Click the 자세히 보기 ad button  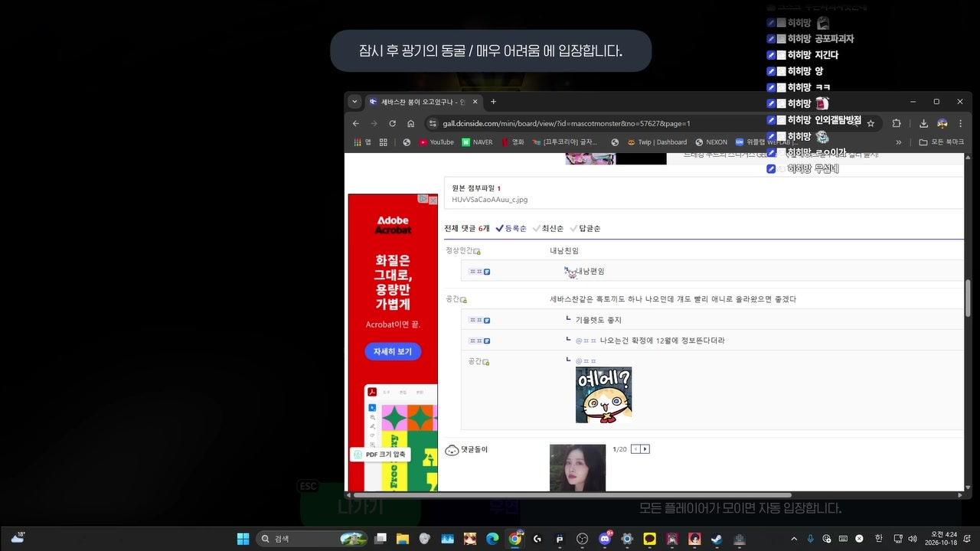(x=393, y=351)
